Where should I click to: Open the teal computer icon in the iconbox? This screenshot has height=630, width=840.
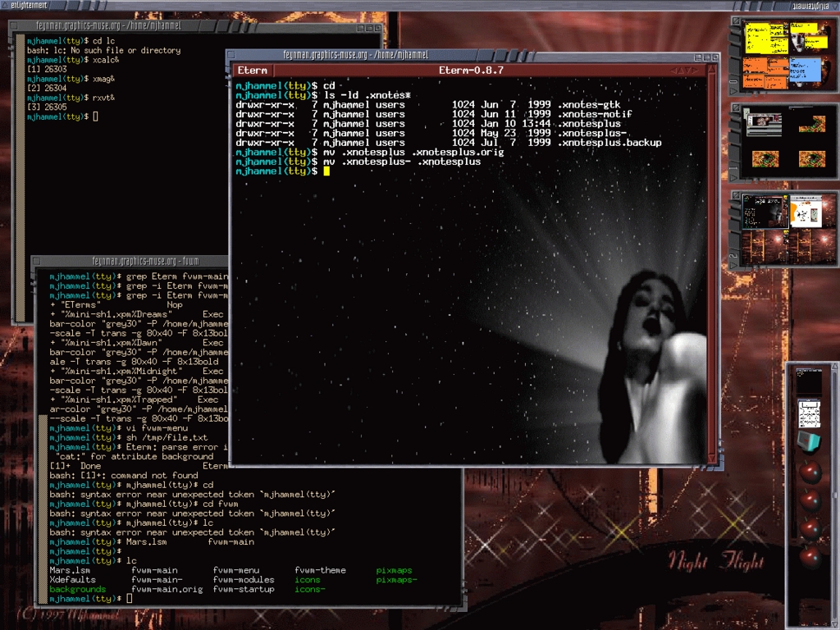click(x=809, y=440)
